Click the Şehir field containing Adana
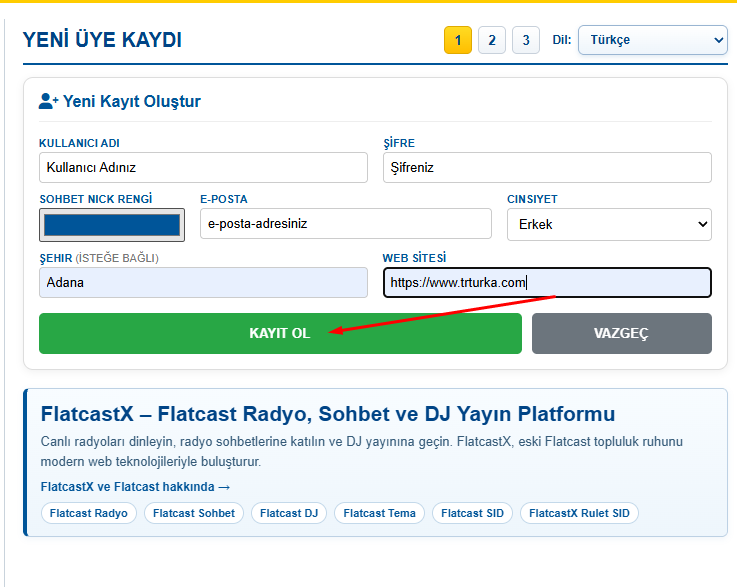This screenshot has width=737, height=587. tap(203, 282)
